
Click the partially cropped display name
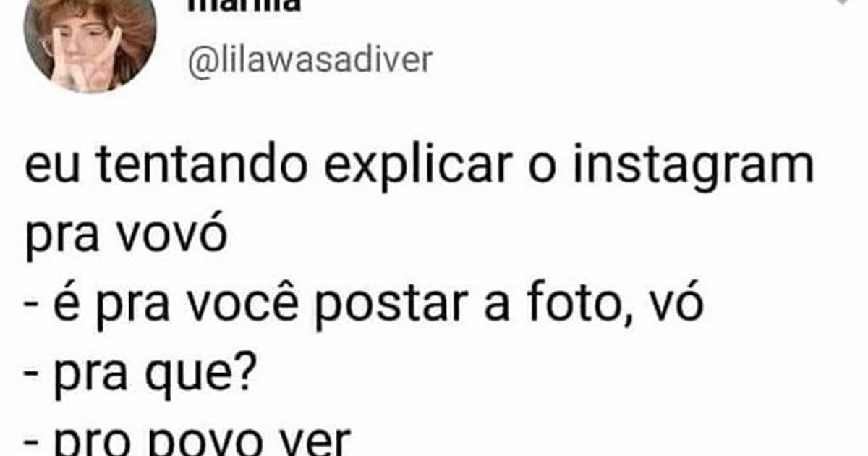pos(246,6)
